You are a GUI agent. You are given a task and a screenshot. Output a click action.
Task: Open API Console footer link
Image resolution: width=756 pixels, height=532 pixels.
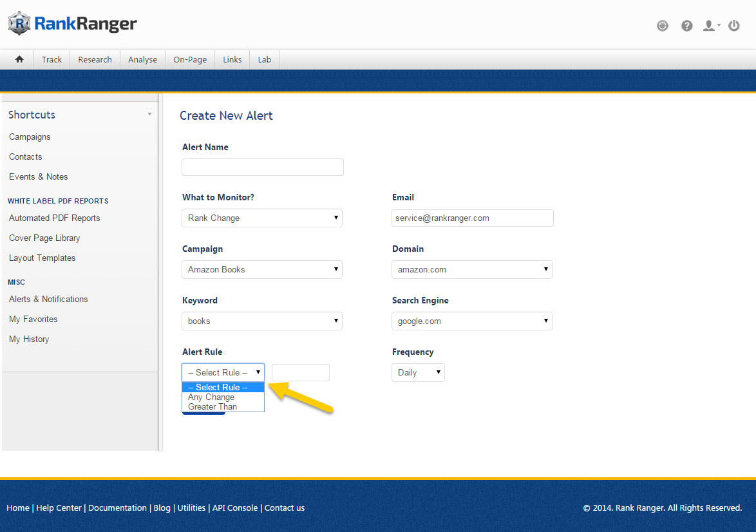(235, 508)
